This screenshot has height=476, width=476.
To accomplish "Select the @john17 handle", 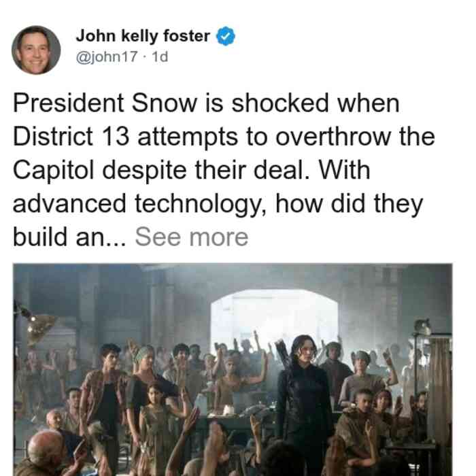I will [107, 56].
